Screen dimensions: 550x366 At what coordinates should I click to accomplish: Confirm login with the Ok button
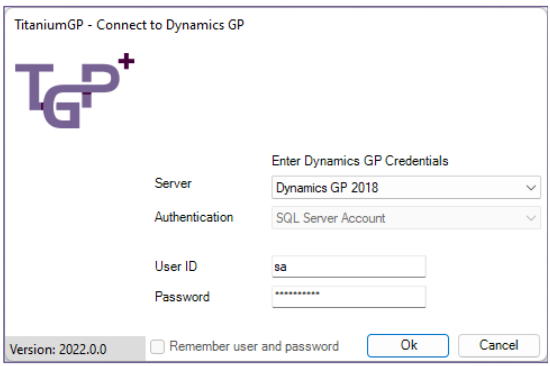(x=408, y=346)
